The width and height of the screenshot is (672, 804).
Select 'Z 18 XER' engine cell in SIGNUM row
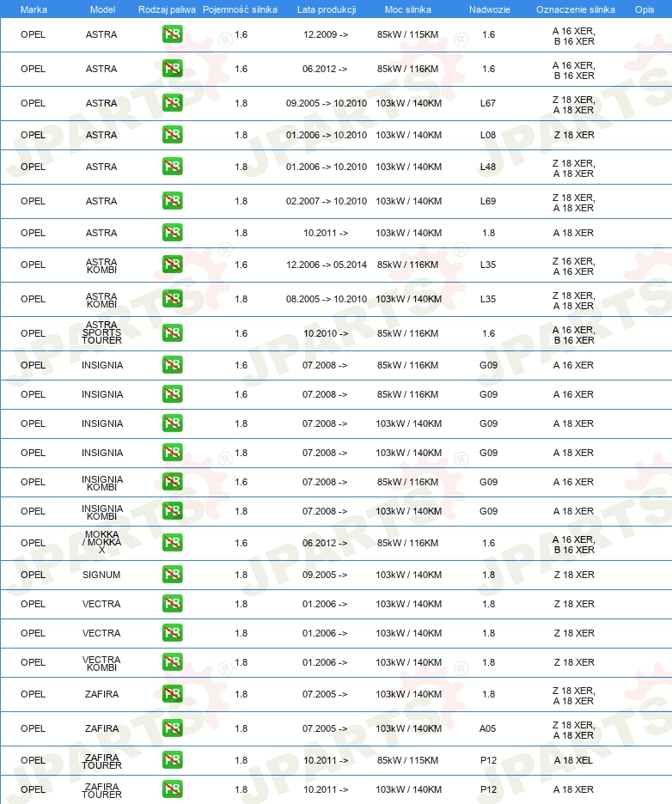coord(574,575)
